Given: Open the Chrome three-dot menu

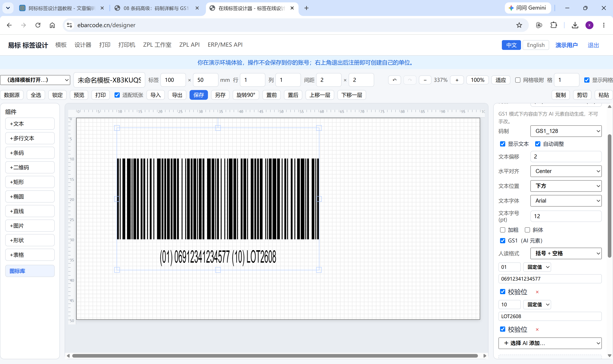Looking at the screenshot, I should pos(604,25).
